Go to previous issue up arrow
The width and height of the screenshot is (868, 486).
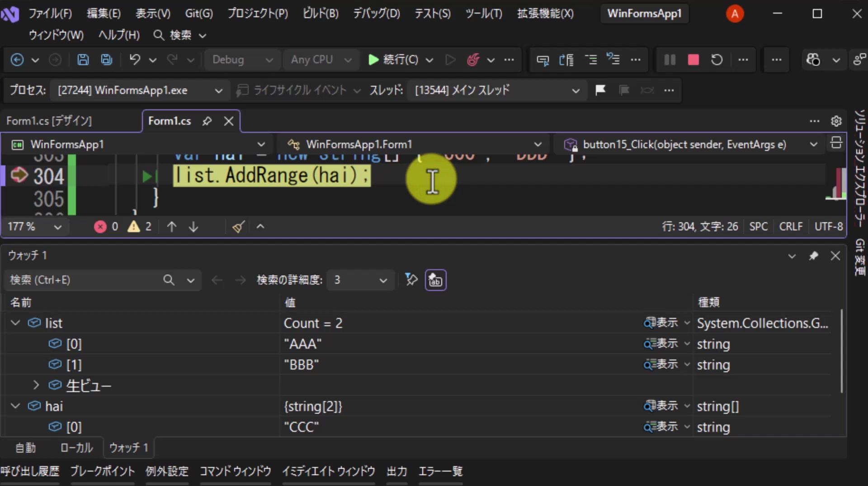(x=171, y=226)
